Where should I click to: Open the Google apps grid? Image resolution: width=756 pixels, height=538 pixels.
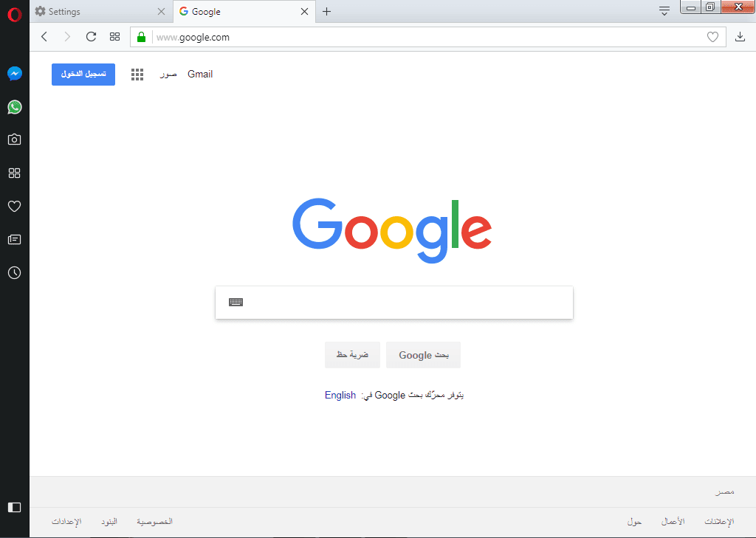pyautogui.click(x=137, y=75)
